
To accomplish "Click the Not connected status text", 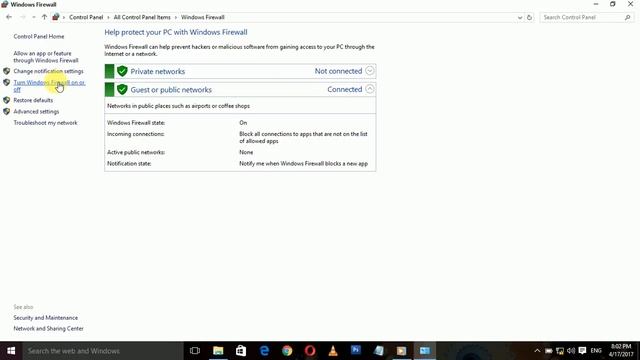I will click(338, 71).
